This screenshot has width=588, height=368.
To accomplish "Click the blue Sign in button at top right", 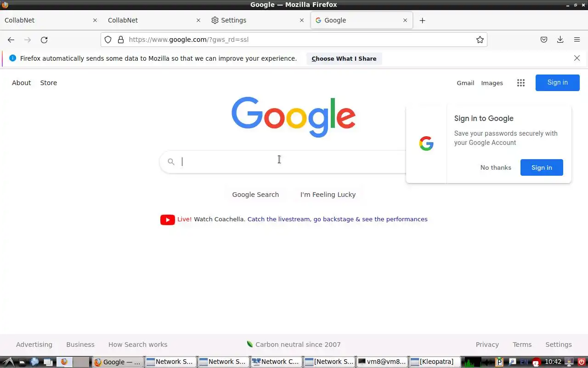I will 558,82.
